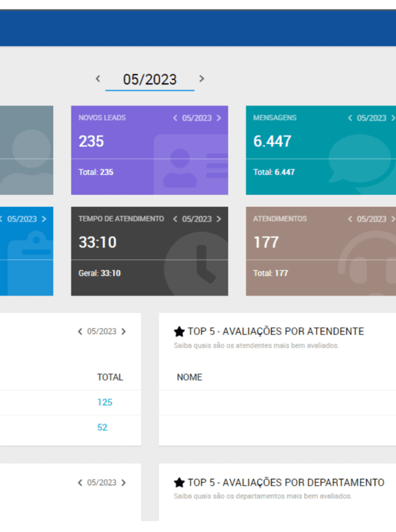Image resolution: width=396 pixels, height=532 pixels.
Task: Click next month arrow in the table panel above TOTAL
Action: point(124,332)
